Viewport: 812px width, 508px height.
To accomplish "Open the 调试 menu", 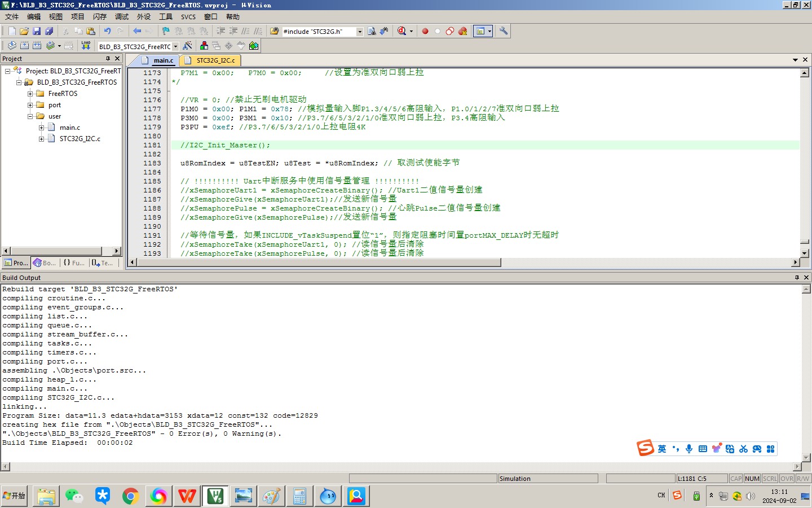I will [x=122, y=17].
